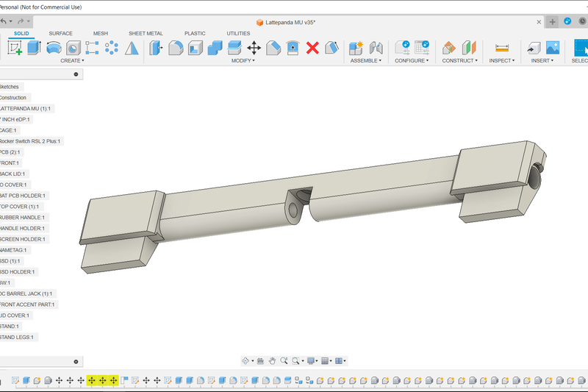Viewport: 588px width, 392px height.
Task: Close the Lattepanda MU v35 document tab
Action: tap(539, 22)
